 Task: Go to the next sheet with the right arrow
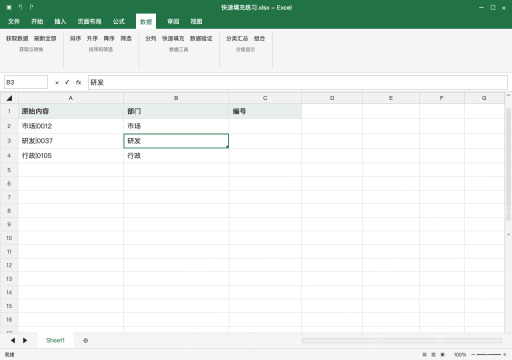click(25, 340)
